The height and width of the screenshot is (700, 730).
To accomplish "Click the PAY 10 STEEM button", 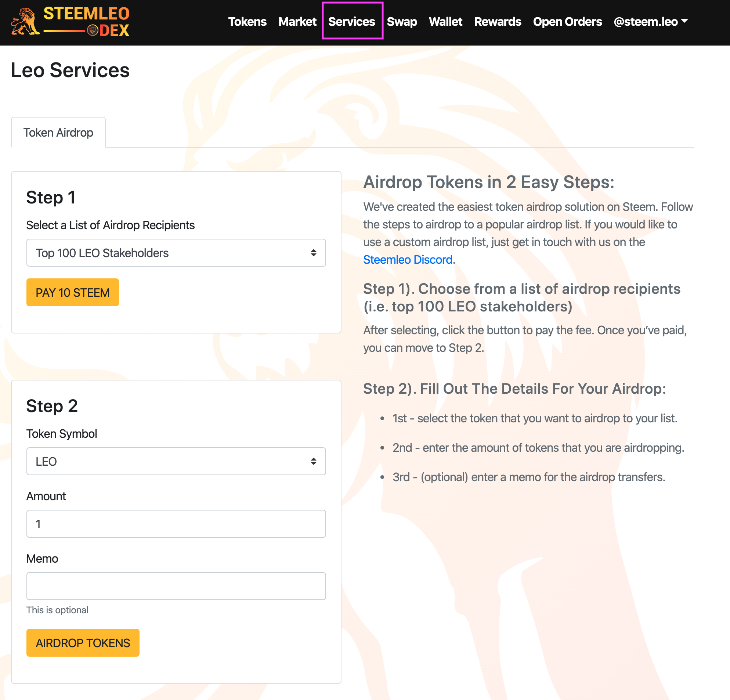I will [x=73, y=292].
